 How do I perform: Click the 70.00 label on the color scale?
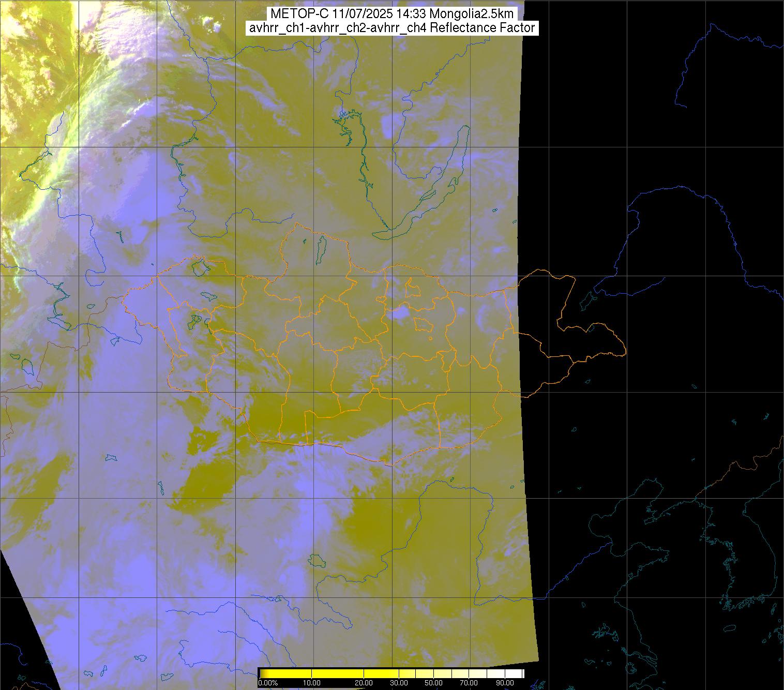tap(469, 684)
